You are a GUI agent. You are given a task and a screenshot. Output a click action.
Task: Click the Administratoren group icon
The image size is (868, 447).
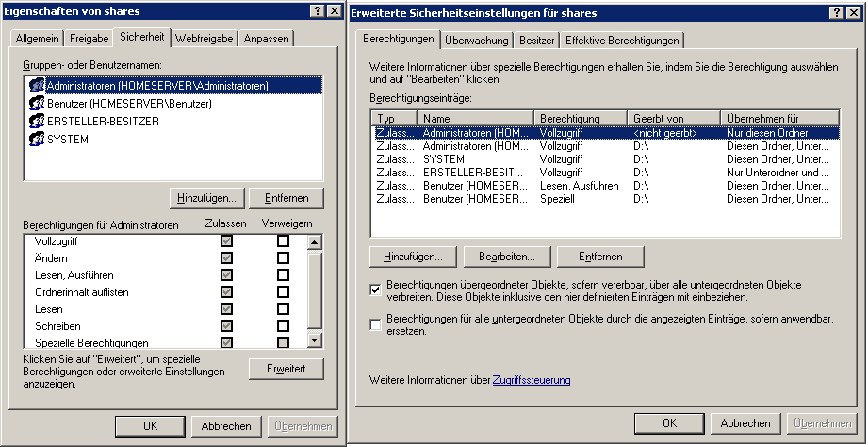38,85
